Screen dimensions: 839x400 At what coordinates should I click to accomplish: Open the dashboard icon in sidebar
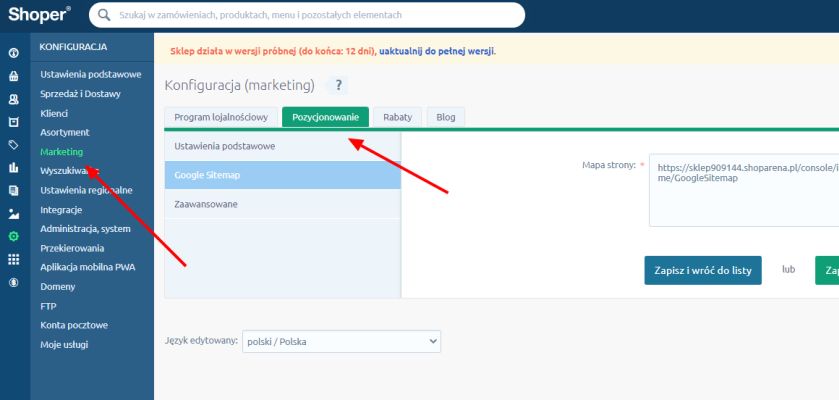tap(14, 52)
